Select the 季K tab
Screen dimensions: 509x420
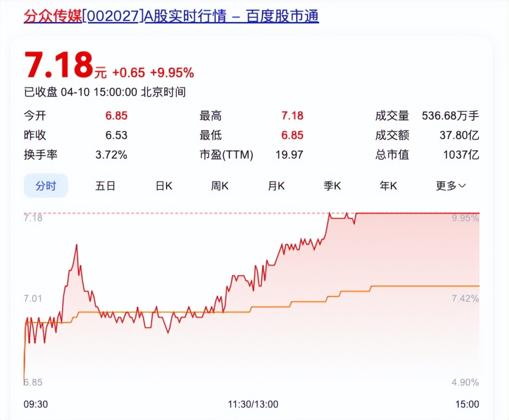point(332,186)
